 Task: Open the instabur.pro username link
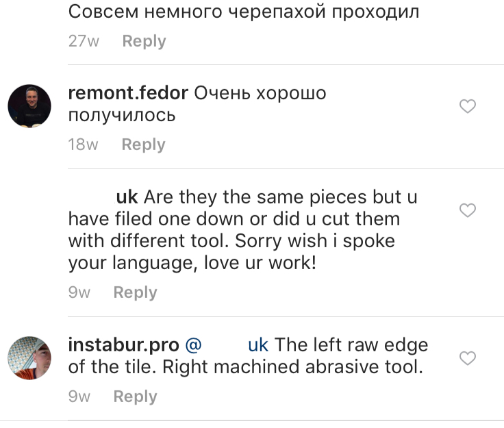[x=124, y=345]
